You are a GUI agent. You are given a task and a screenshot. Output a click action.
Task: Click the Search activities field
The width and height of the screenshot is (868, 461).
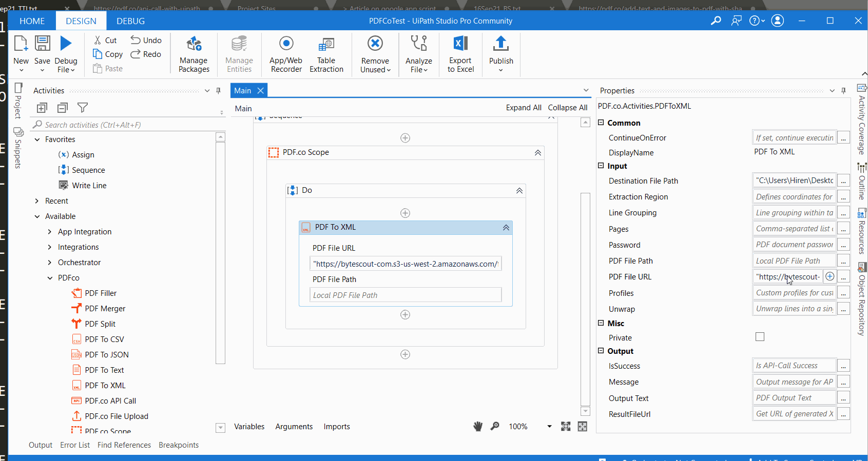coord(128,125)
